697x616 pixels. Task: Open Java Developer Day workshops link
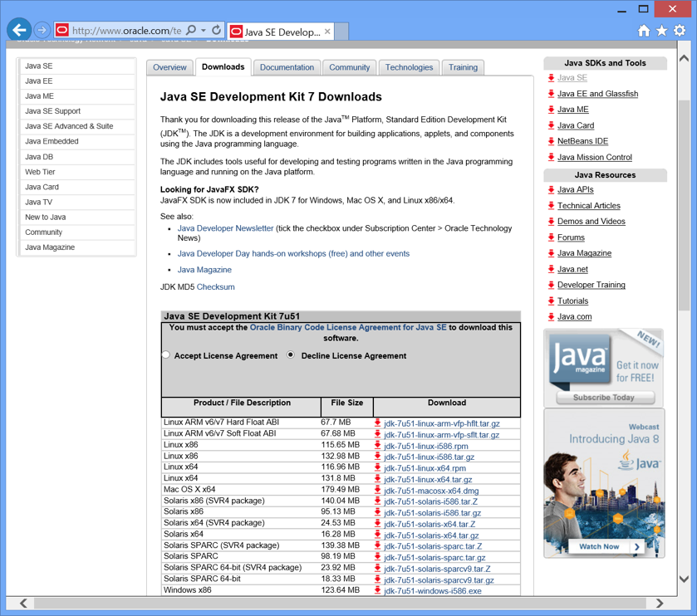point(293,253)
